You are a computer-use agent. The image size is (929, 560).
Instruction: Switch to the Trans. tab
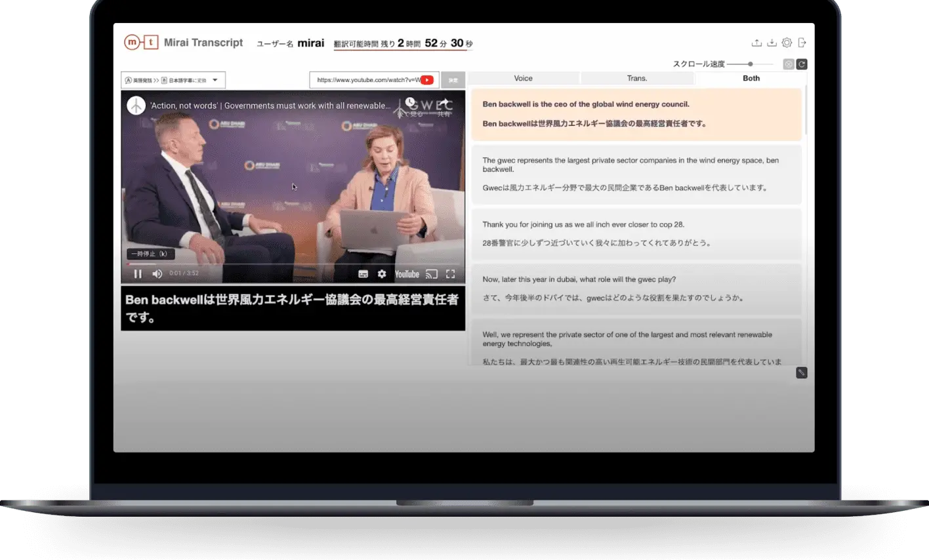(x=637, y=79)
